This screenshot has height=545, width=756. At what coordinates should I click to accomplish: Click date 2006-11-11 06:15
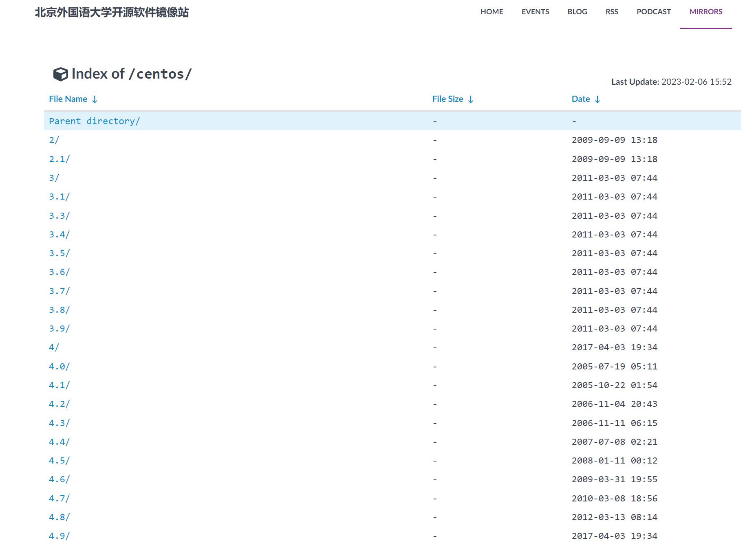(x=615, y=423)
